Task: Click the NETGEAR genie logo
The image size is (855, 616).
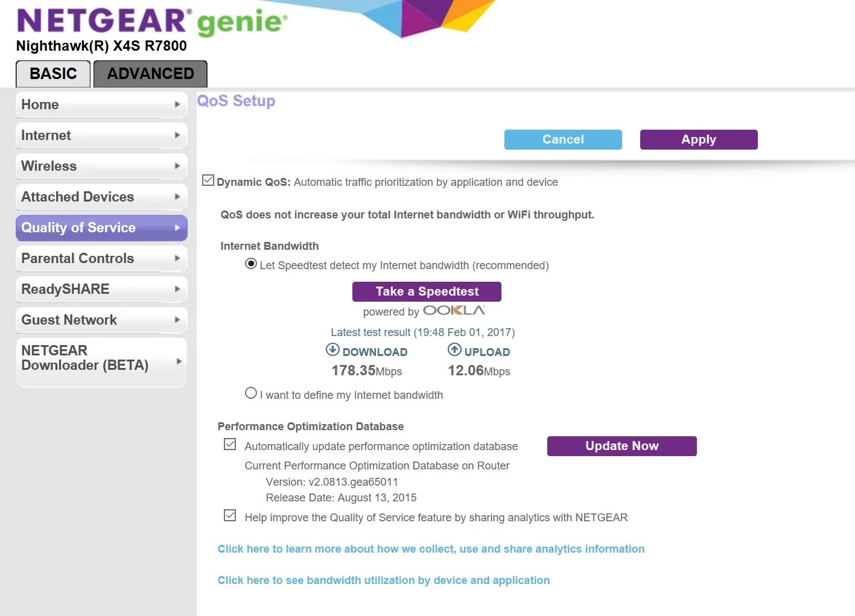Action: pyautogui.click(x=152, y=22)
